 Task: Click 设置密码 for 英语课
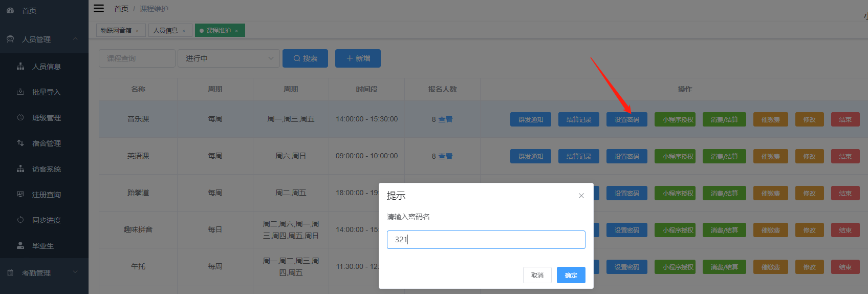627,156
